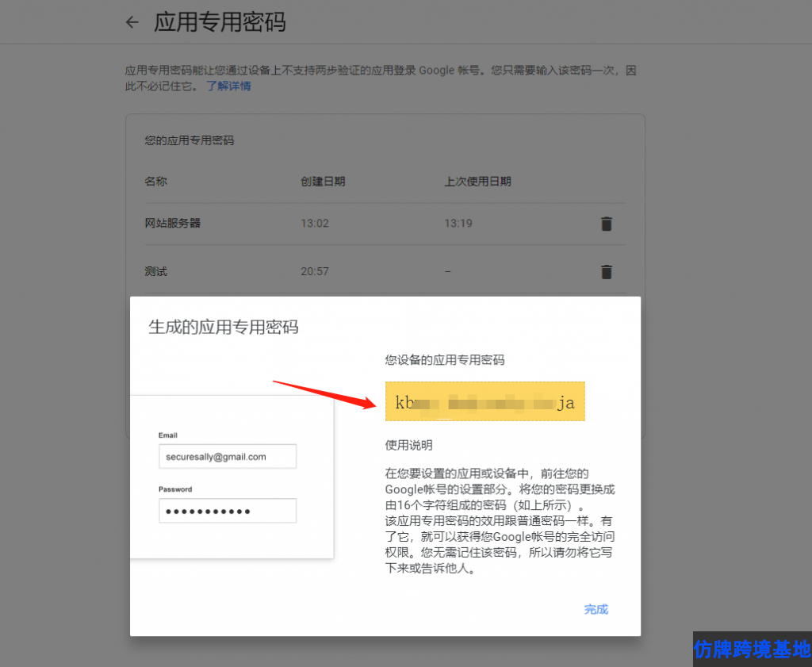Click the Password field with dots

tap(228, 511)
